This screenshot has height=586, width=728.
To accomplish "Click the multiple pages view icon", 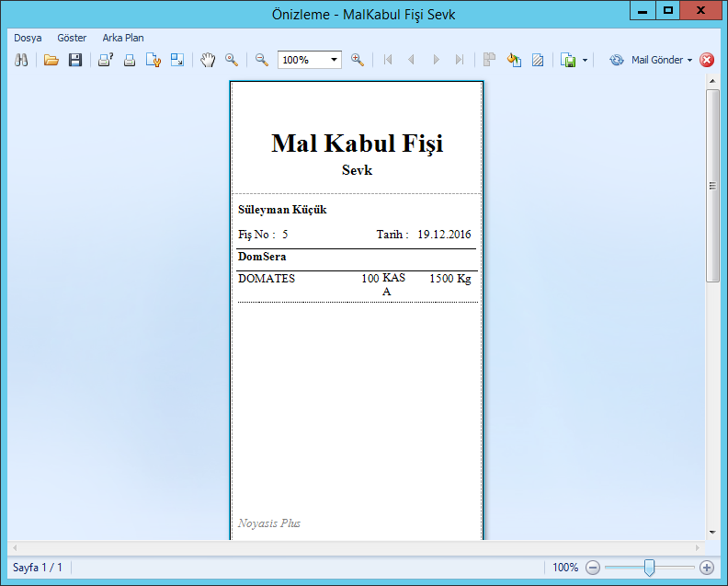I will pyautogui.click(x=489, y=60).
